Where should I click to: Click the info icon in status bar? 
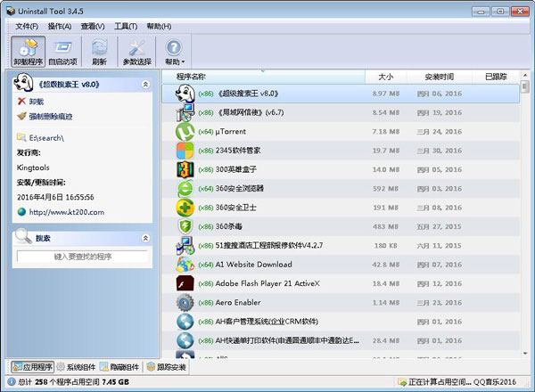coord(12,382)
